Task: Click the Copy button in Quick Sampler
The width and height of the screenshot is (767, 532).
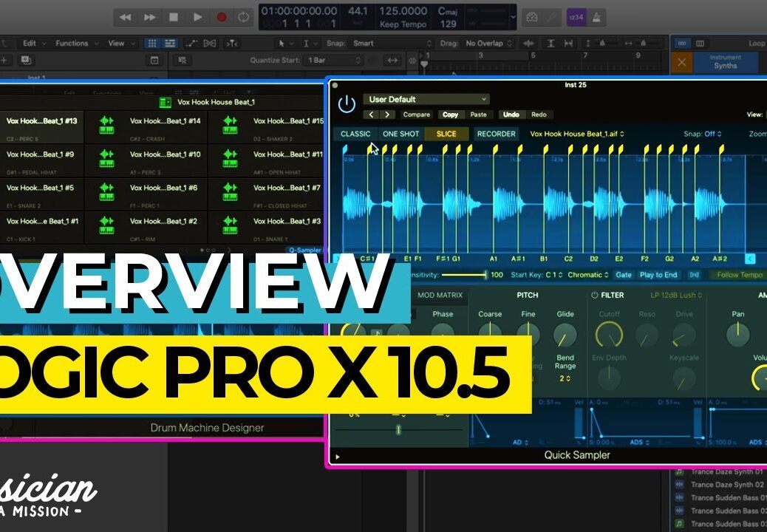Action: tap(450, 115)
